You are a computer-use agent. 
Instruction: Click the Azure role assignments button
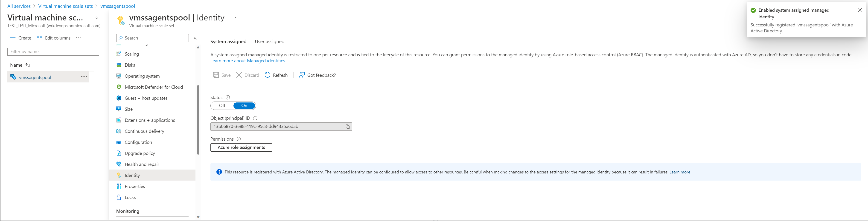[241, 147]
